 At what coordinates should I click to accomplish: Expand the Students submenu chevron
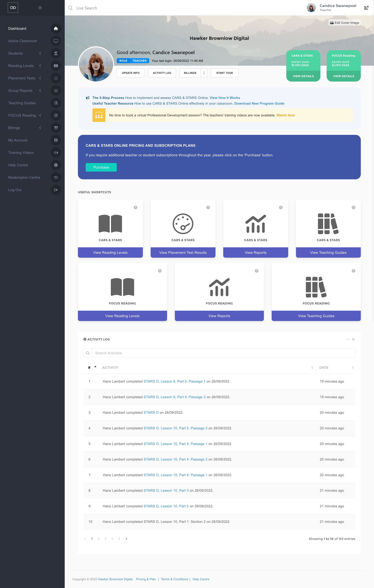(x=40, y=53)
